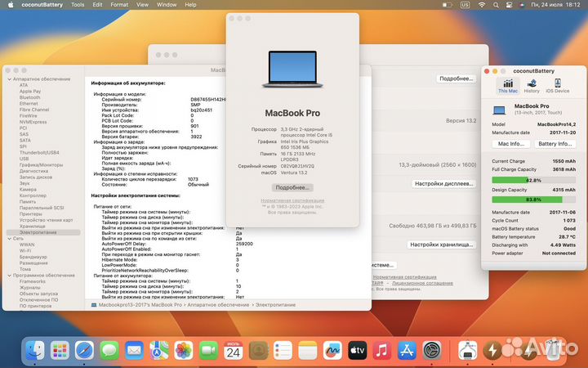This screenshot has height=368, width=588.
Task: Select Apple Pay in hardware list
Action: (x=30, y=92)
